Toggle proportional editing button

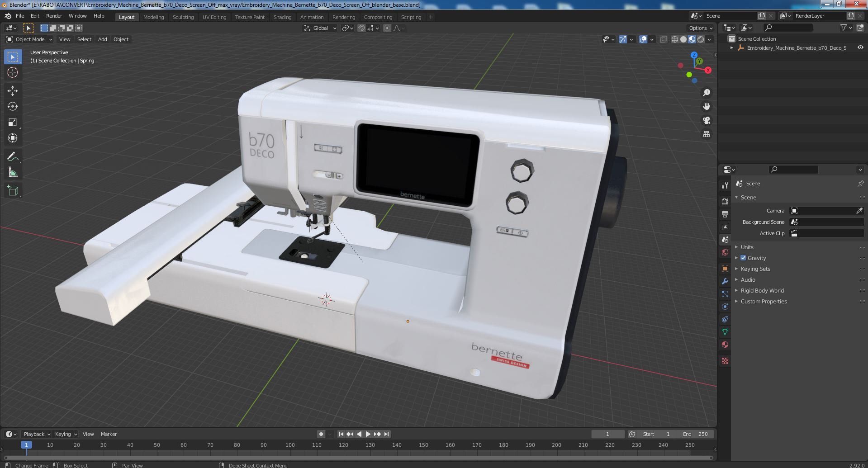tap(387, 28)
